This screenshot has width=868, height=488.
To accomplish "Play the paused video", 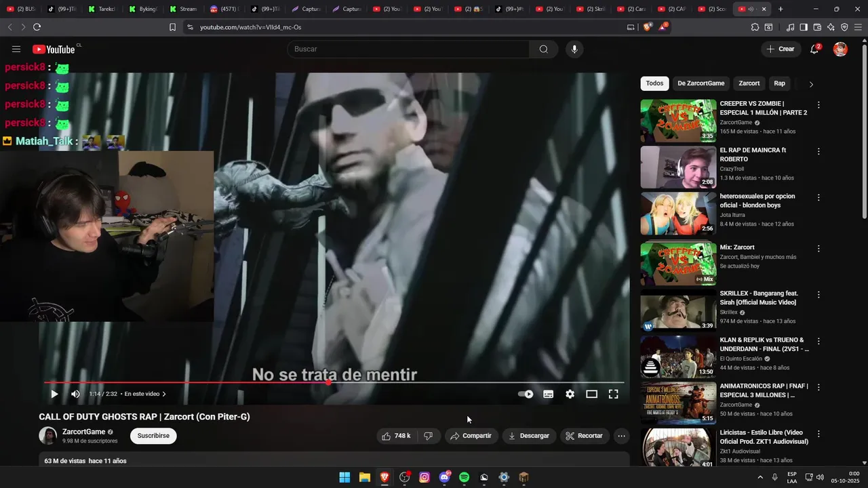I will point(54,394).
